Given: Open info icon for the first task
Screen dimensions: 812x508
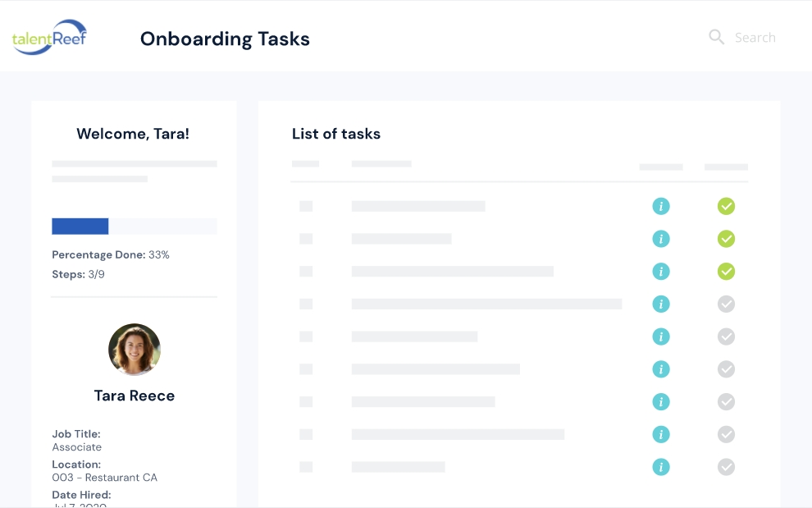Looking at the screenshot, I should tap(661, 206).
